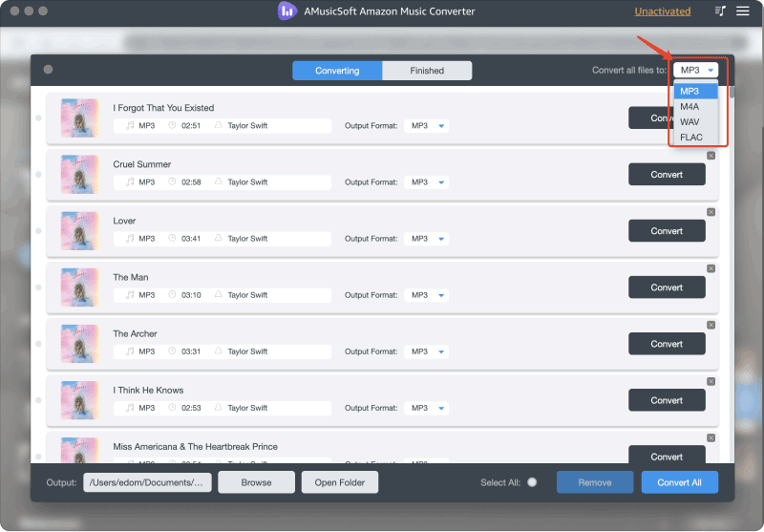Switch to the Finished tab
764x532 pixels.
click(x=427, y=71)
